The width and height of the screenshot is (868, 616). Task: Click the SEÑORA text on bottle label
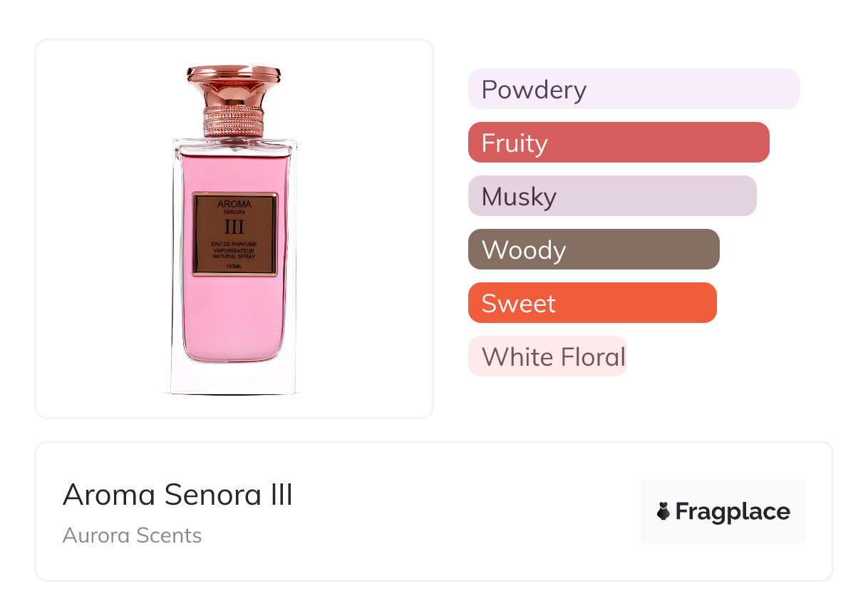tap(234, 213)
